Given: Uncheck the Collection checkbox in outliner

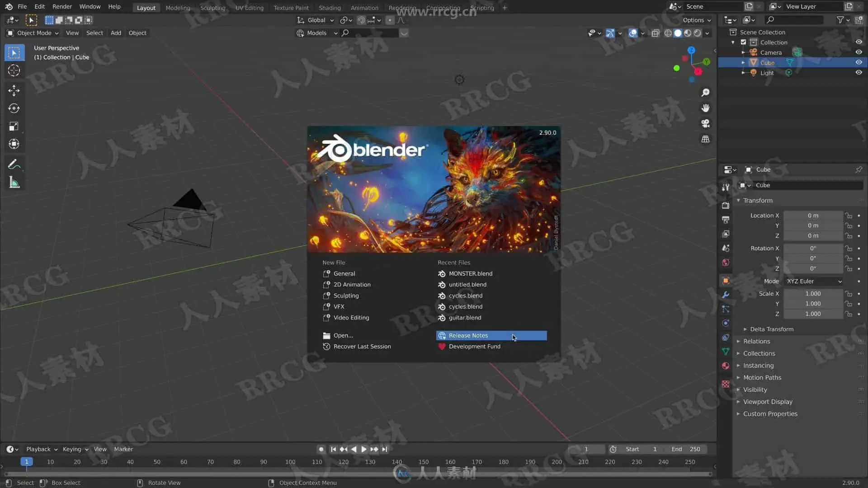Looking at the screenshot, I should tap(743, 42).
